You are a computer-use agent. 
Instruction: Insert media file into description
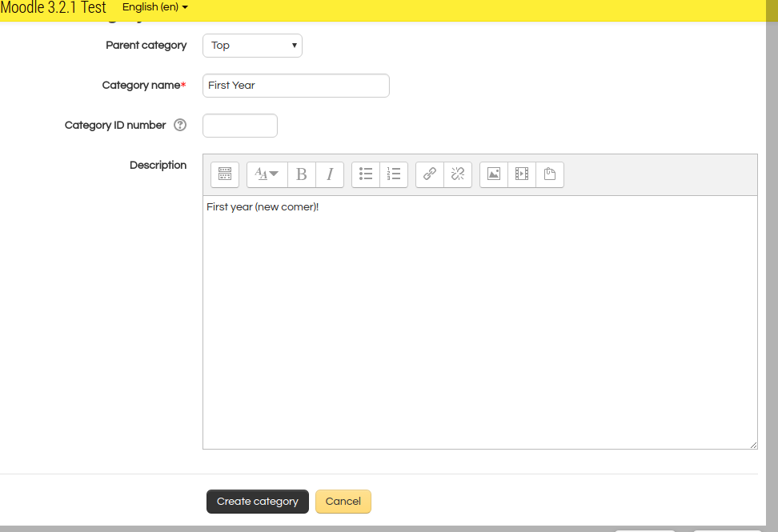click(522, 174)
